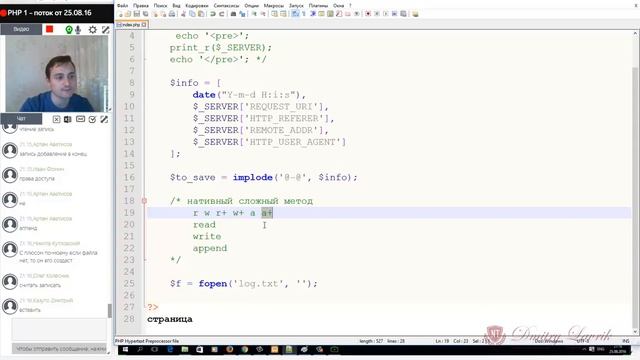This screenshot has width=640, height=360.
Task: Open the Windows Start menu
Action: (125, 349)
